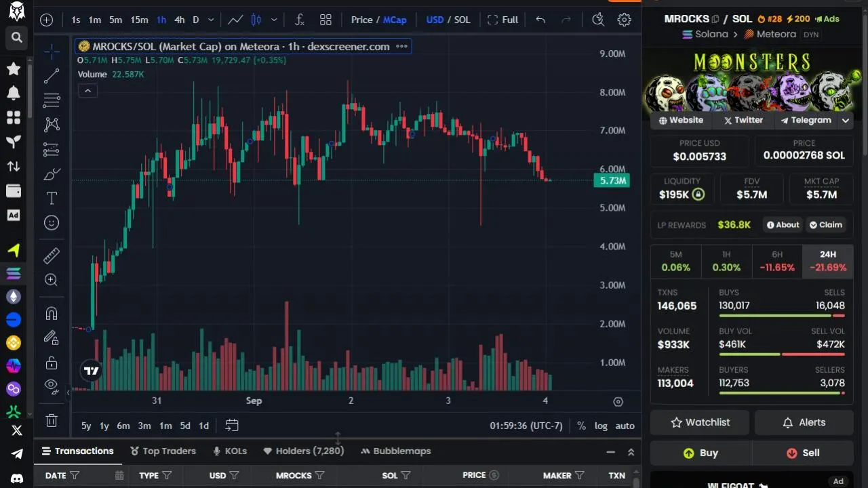Open gainers and losers arrows icon

14,166
